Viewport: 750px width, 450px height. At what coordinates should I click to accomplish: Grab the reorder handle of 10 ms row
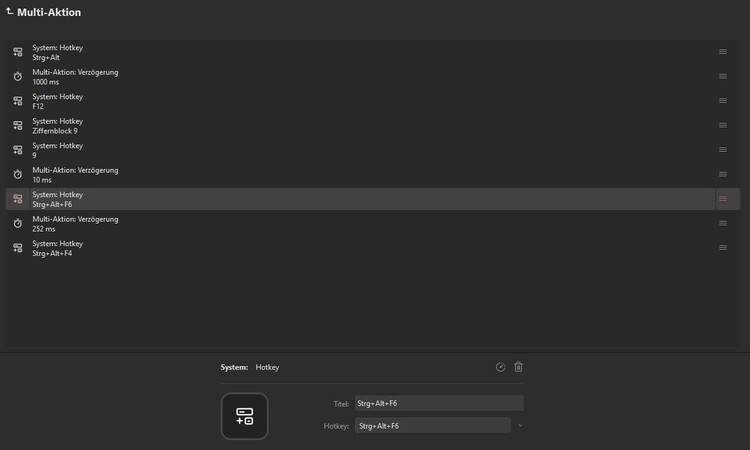(723, 175)
